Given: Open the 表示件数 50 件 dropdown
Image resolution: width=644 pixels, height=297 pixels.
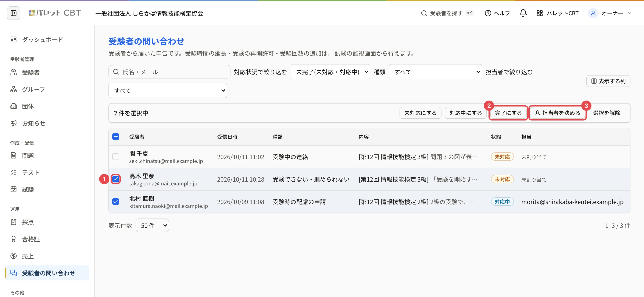Looking at the screenshot, I should click(152, 225).
